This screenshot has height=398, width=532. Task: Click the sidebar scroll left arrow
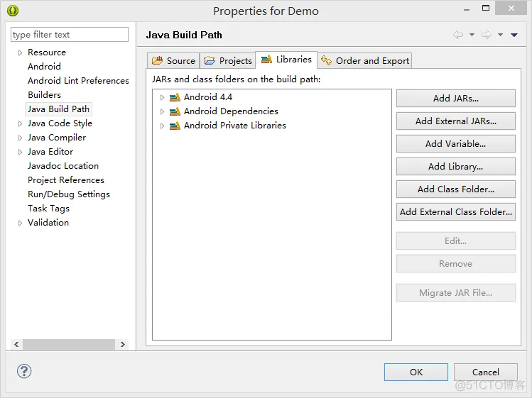tap(16, 344)
